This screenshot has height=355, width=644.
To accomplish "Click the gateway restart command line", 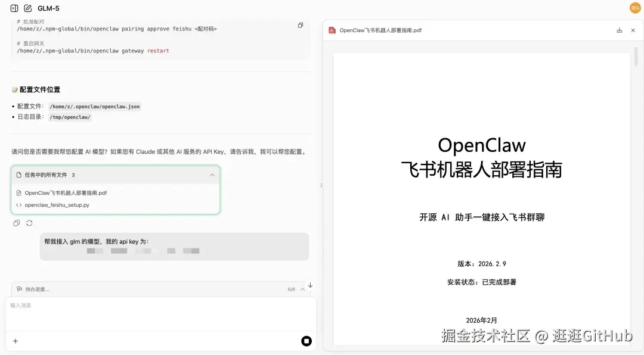I will (93, 51).
